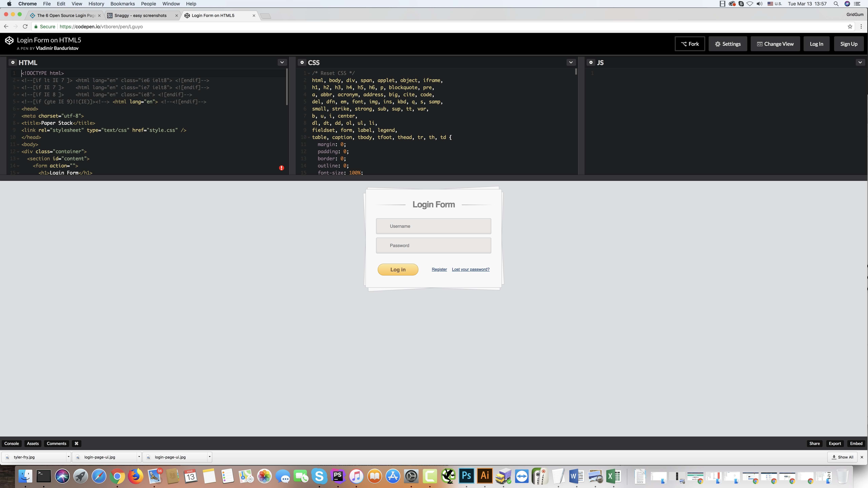The width and height of the screenshot is (868, 488).
Task: Open Microsoft Word from the dock
Action: [x=577, y=476]
